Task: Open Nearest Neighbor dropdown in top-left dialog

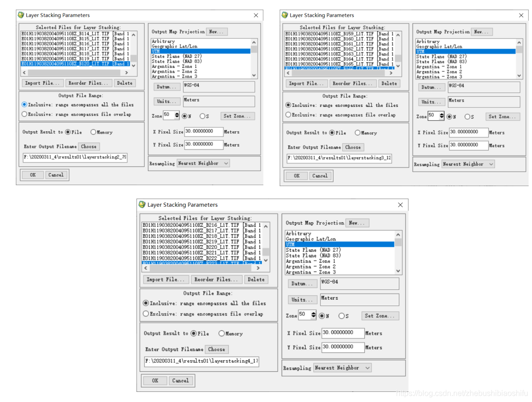Action: 203,163
